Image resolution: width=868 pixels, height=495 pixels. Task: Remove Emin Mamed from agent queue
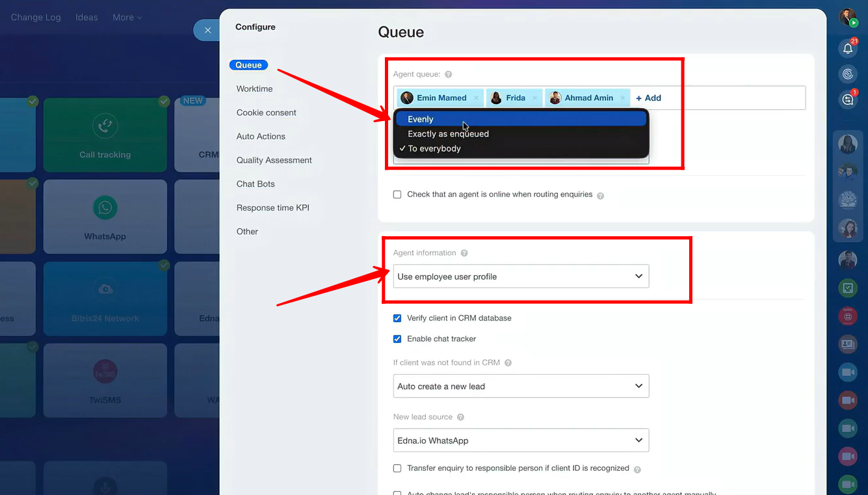(x=476, y=98)
